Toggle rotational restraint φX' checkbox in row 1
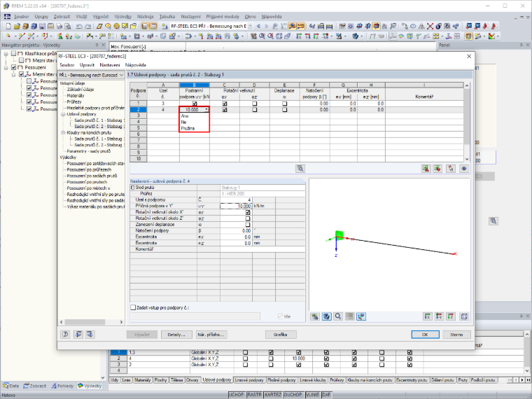 click(225, 104)
